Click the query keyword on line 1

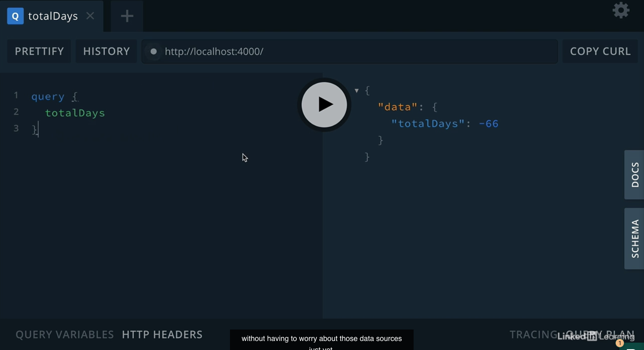(48, 97)
